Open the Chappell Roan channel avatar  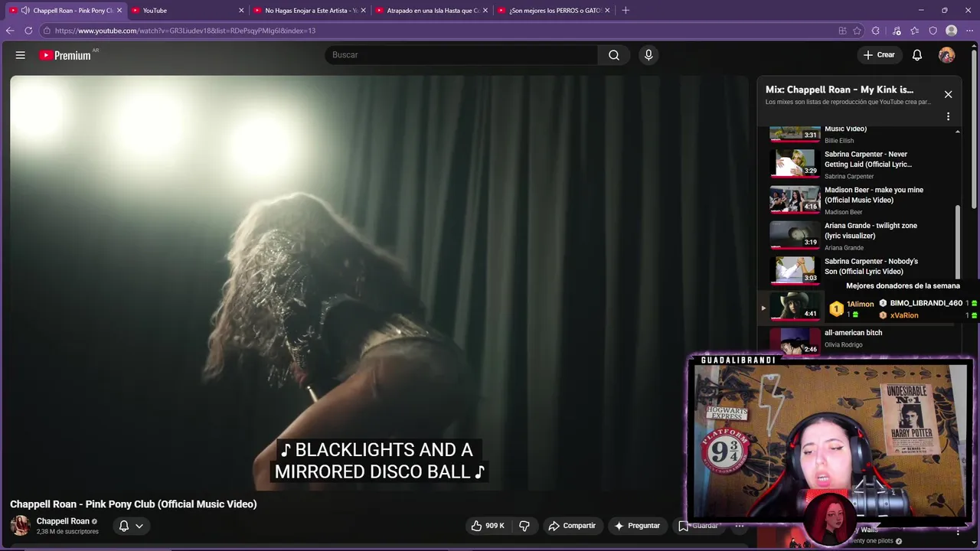click(20, 526)
